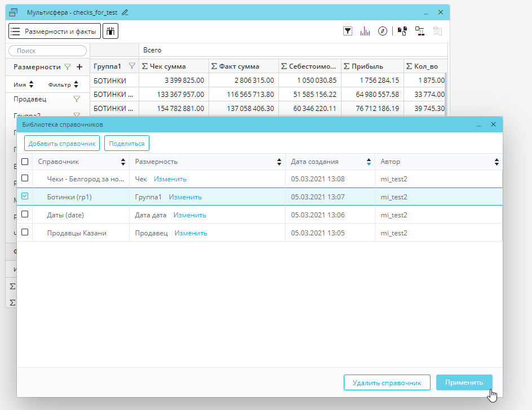Click the binoculars icon next to Размерности и факты

tap(110, 31)
